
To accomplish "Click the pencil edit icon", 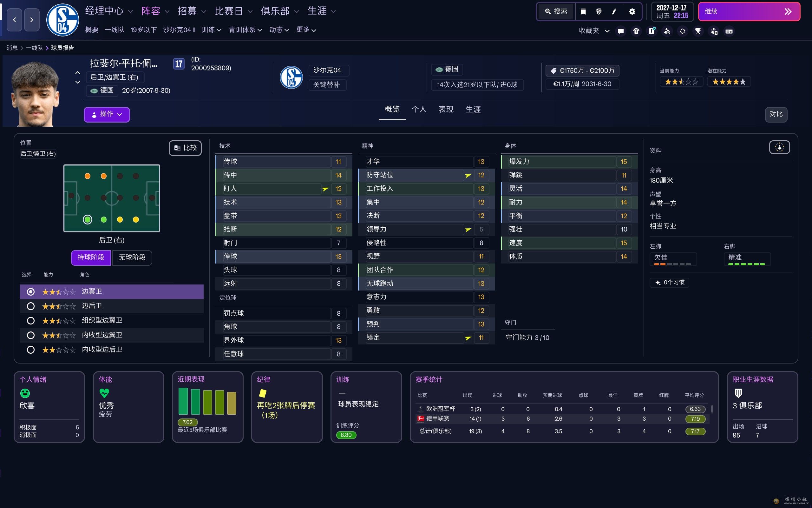I will point(614,12).
